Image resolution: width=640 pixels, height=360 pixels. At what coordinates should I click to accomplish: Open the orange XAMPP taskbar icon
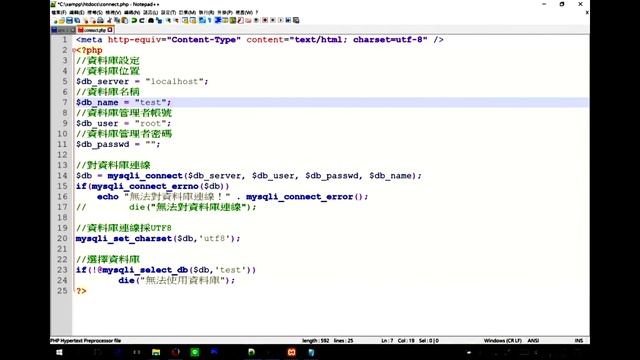point(291,352)
